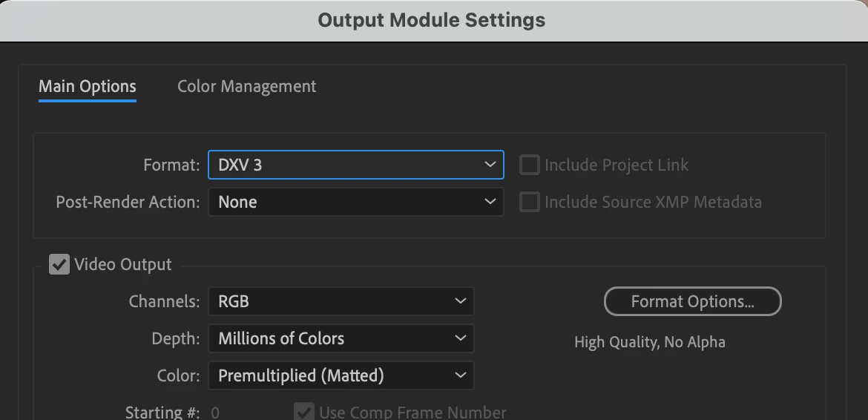Toggle the Use Comp Frame Number checkbox
This screenshot has width=868, height=420.
[x=304, y=411]
